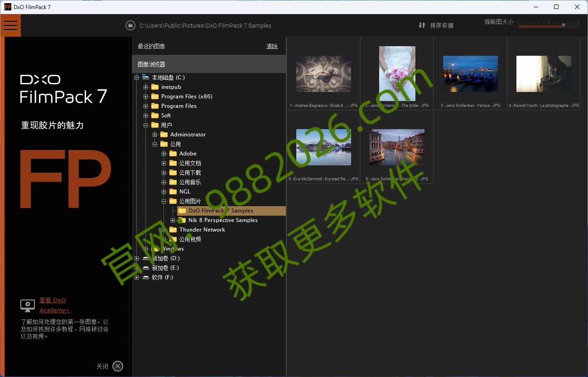588x377 pixels.
Task: Select The bride wedding photo thumbnail
Action: 396,73
